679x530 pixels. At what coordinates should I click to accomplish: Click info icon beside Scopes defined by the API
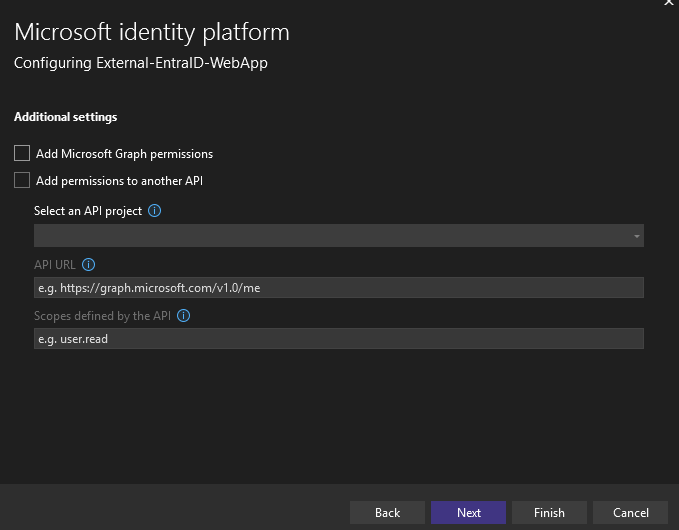point(184,316)
